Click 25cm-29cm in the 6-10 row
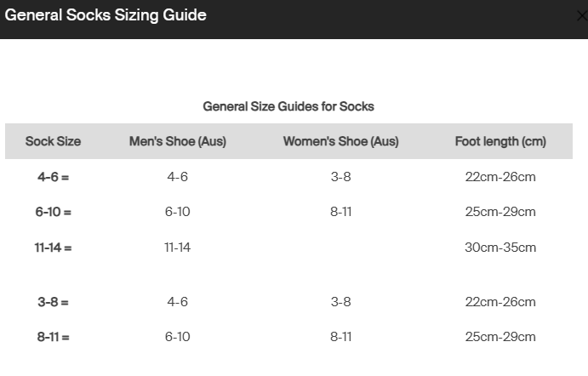 [x=500, y=212]
